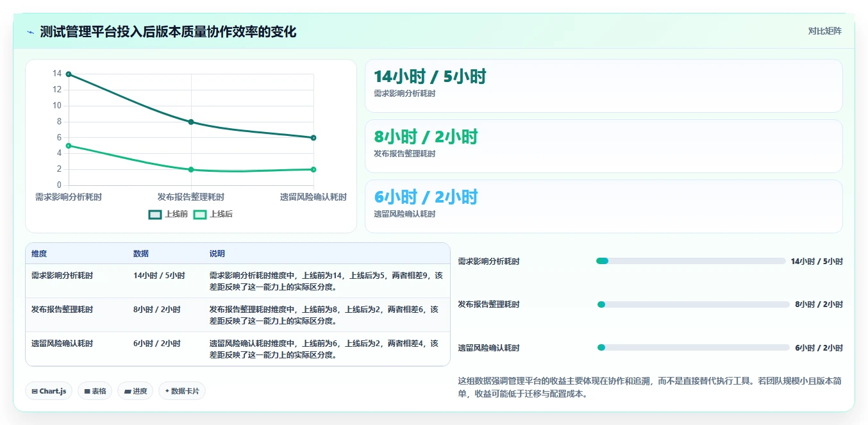Select the 需求影响分析耗时 table row cell

click(62, 276)
